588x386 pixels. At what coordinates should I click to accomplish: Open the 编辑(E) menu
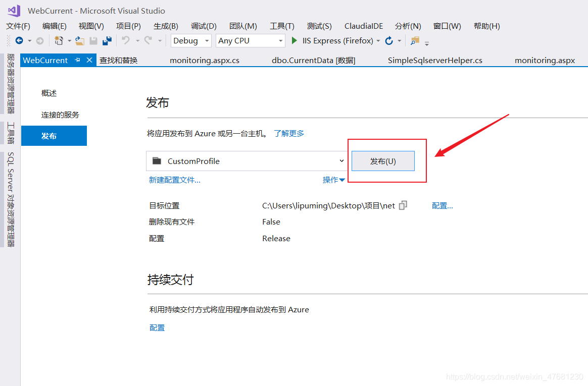tap(55, 26)
